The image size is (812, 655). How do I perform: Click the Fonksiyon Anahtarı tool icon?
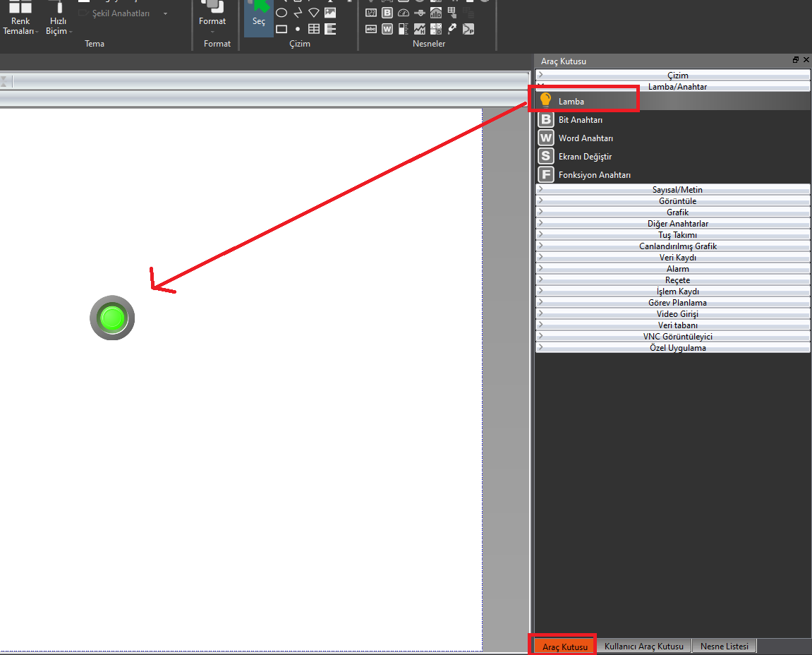pos(545,175)
